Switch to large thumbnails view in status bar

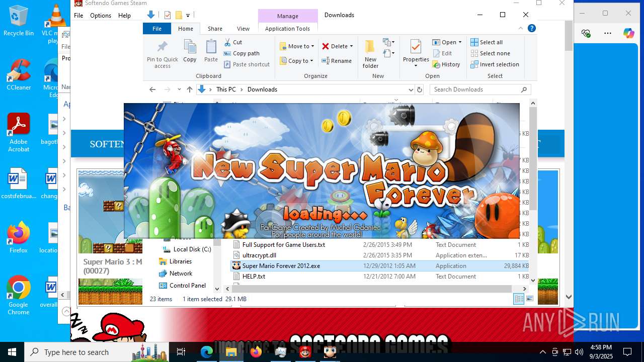click(x=530, y=299)
